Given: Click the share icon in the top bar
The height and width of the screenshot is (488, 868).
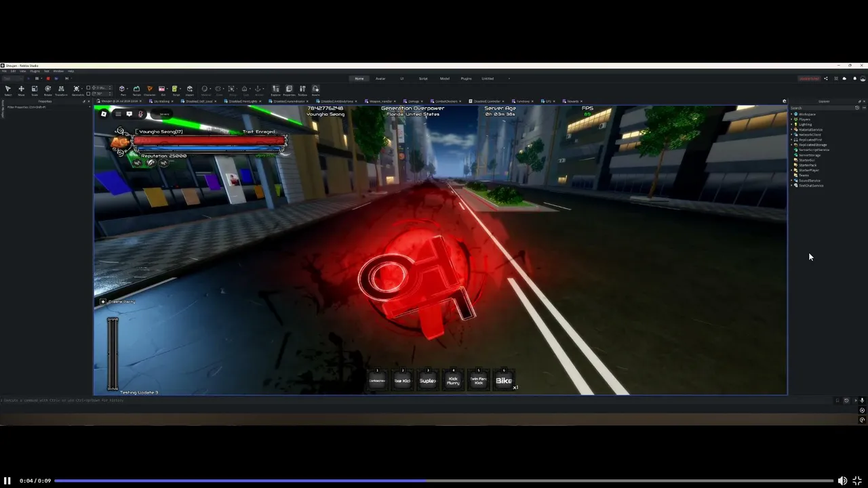Looking at the screenshot, I should 825,79.
